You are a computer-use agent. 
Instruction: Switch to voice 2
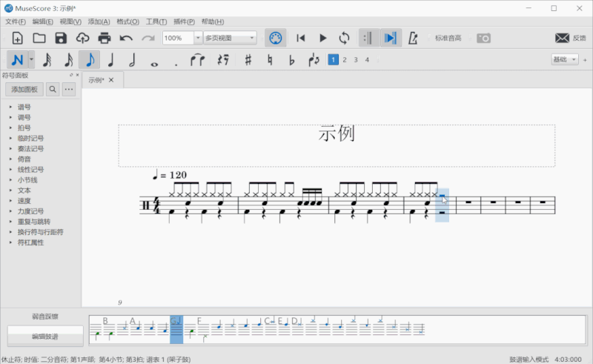[x=345, y=60]
